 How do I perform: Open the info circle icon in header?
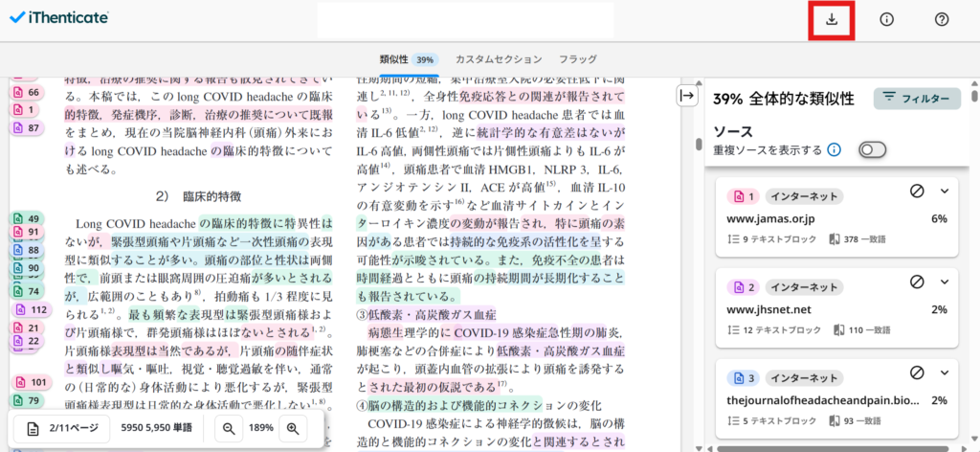point(886,19)
